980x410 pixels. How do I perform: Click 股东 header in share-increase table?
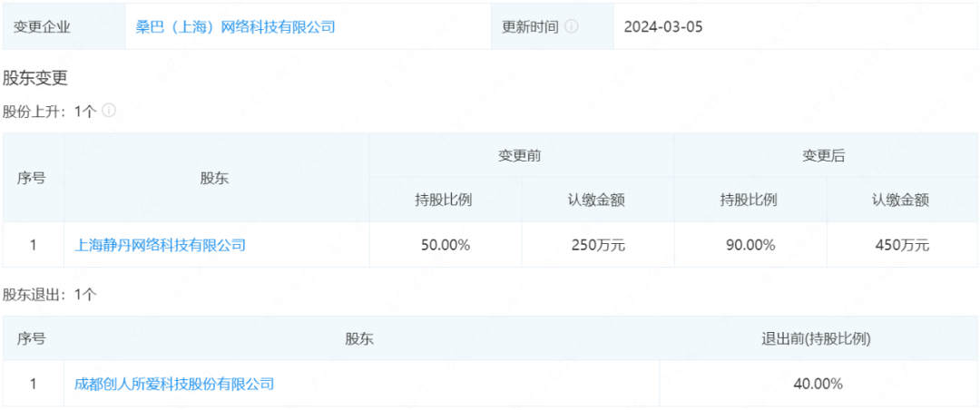(x=216, y=178)
